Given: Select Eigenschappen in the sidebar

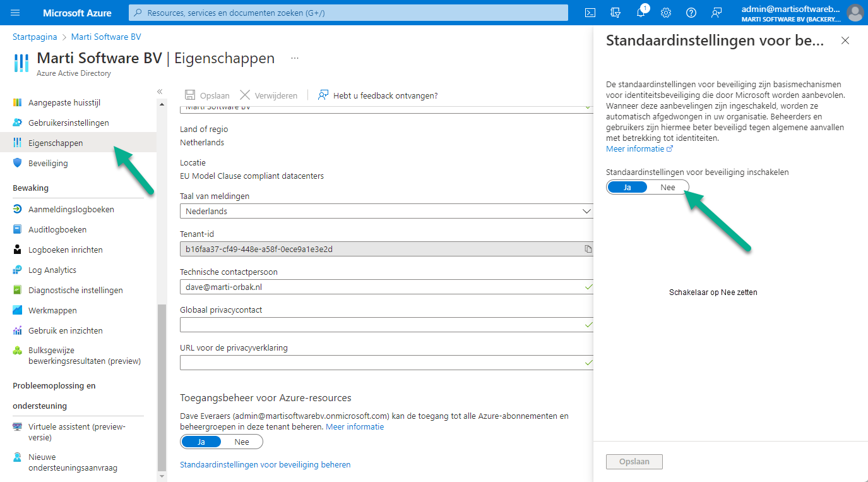Looking at the screenshot, I should (x=78, y=143).
